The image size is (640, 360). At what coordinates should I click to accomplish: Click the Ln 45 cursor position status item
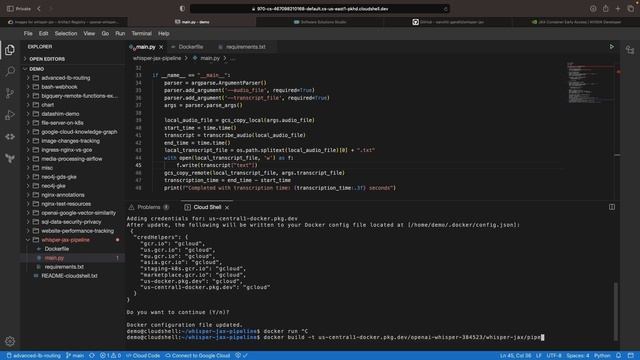[x=516, y=356]
